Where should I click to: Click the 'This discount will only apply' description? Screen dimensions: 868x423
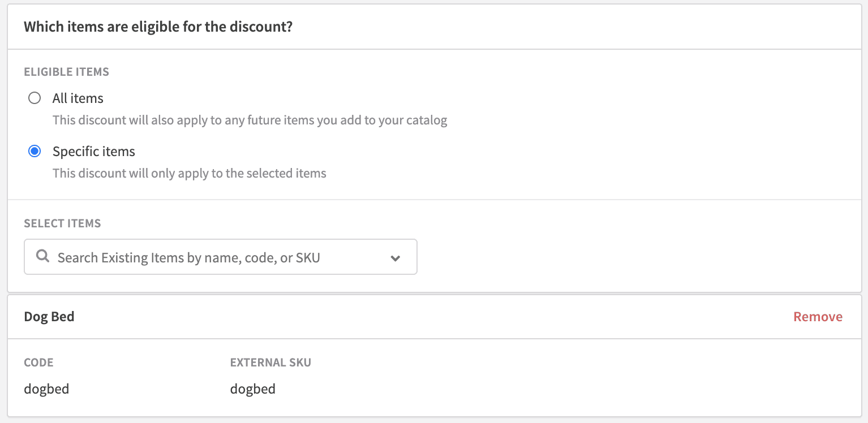[x=189, y=173]
